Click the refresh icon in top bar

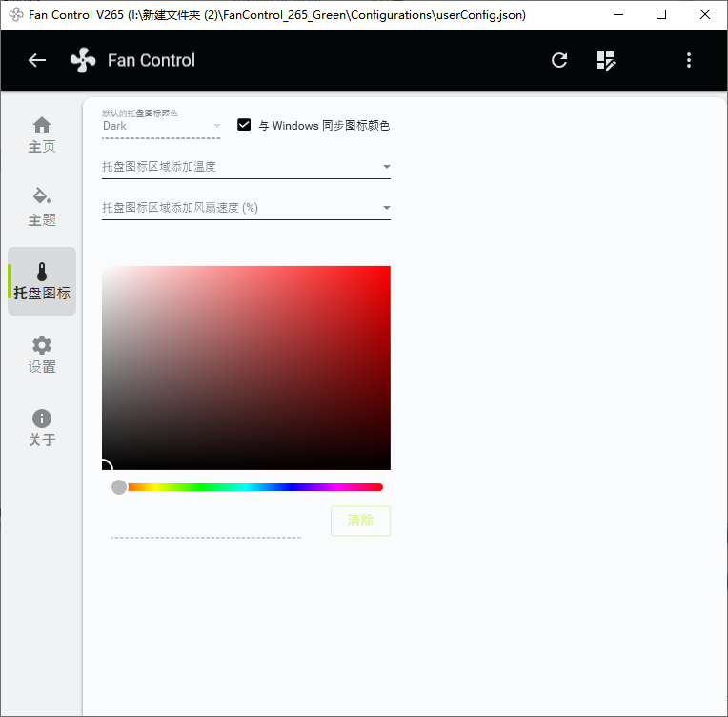pos(559,60)
